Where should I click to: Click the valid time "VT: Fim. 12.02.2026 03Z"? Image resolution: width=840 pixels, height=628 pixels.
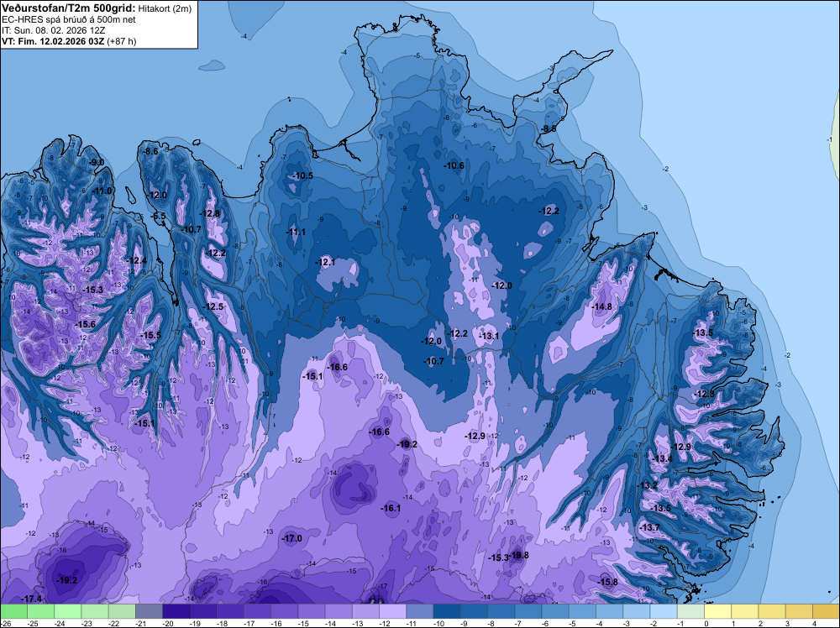click(x=53, y=41)
